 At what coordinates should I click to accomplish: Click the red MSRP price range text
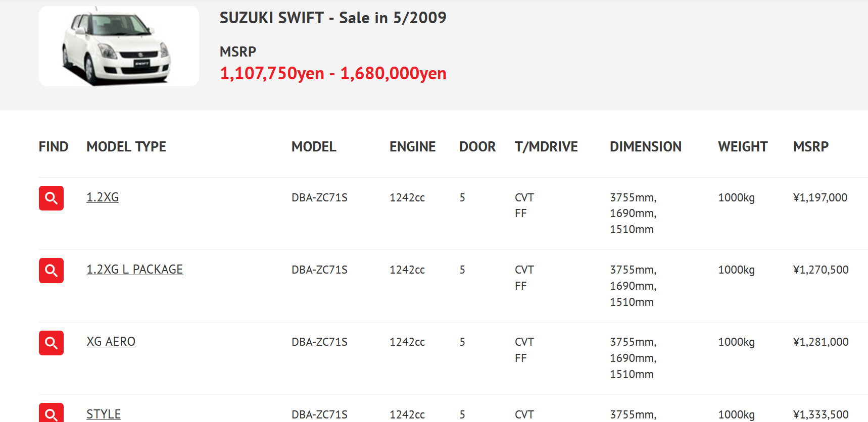click(333, 74)
